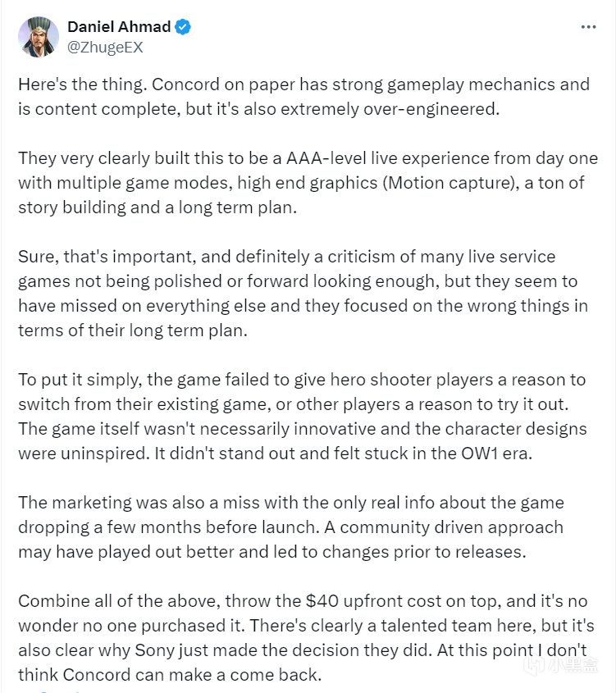Image resolution: width=616 pixels, height=693 pixels.
Task: Click the paragraph starting "They very clearly built"
Action: pyautogui.click(x=308, y=183)
